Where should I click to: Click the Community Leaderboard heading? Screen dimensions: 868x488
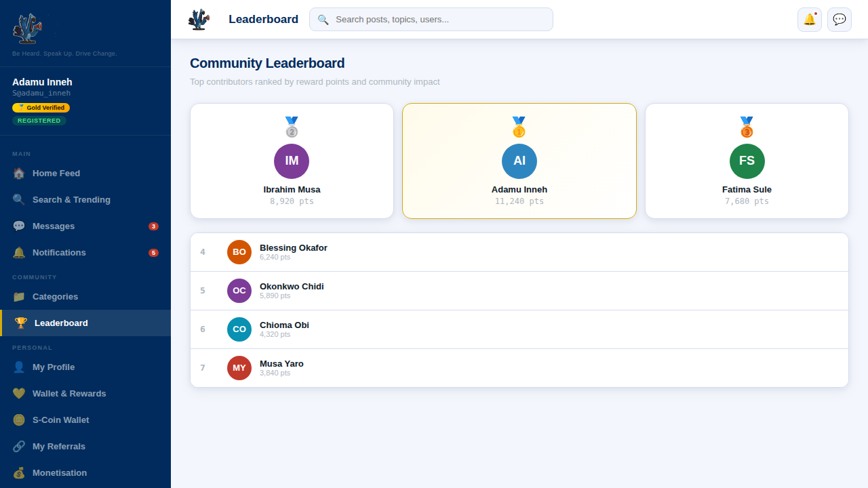click(x=267, y=63)
